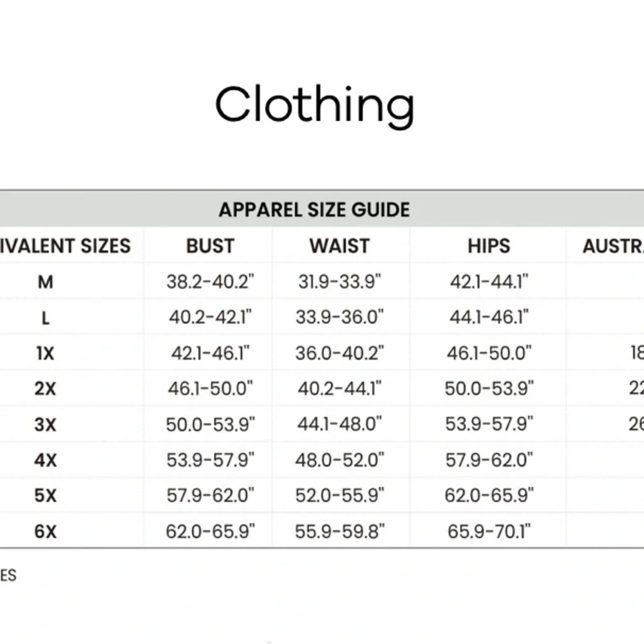
Task: Select the 6X size row label
Action: click(x=45, y=531)
